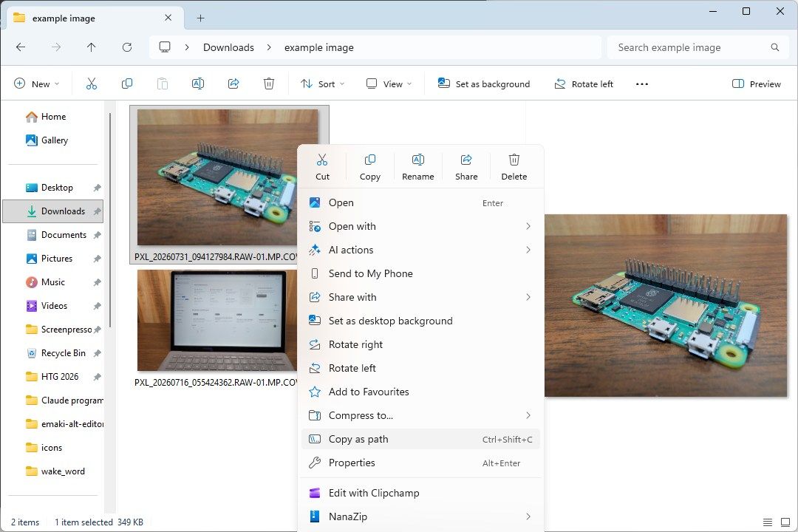This screenshot has height=532, width=798.
Task: Click toolbar Delete trash icon
Action: pos(269,83)
